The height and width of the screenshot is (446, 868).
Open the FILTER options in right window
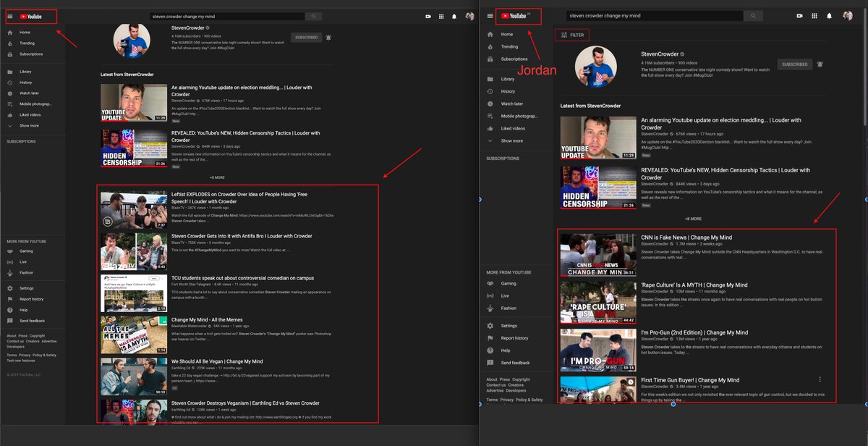click(x=572, y=35)
